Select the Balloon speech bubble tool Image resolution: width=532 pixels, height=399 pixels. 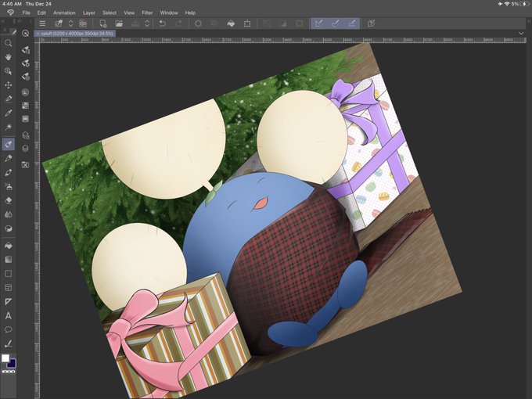(9, 330)
